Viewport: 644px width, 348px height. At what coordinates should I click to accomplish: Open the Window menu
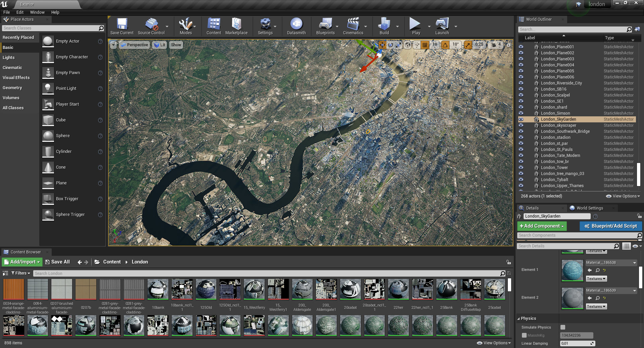37,12
